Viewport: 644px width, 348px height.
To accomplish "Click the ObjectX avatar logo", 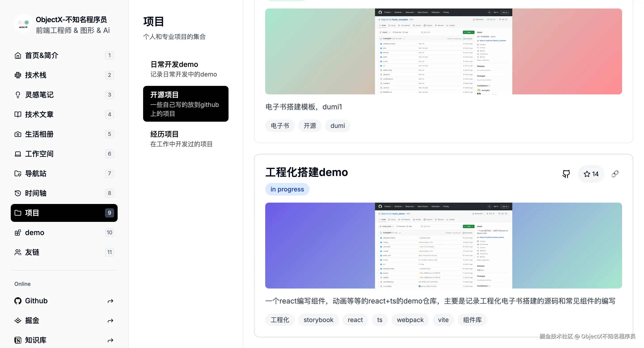I will pyautogui.click(x=23, y=24).
